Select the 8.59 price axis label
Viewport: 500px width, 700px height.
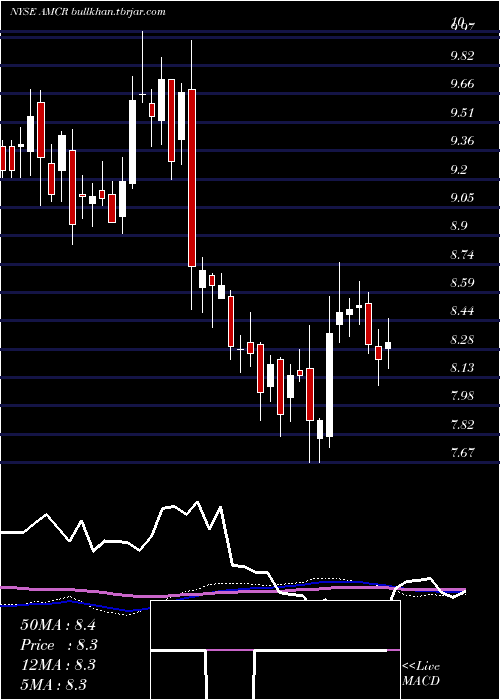[463, 283]
